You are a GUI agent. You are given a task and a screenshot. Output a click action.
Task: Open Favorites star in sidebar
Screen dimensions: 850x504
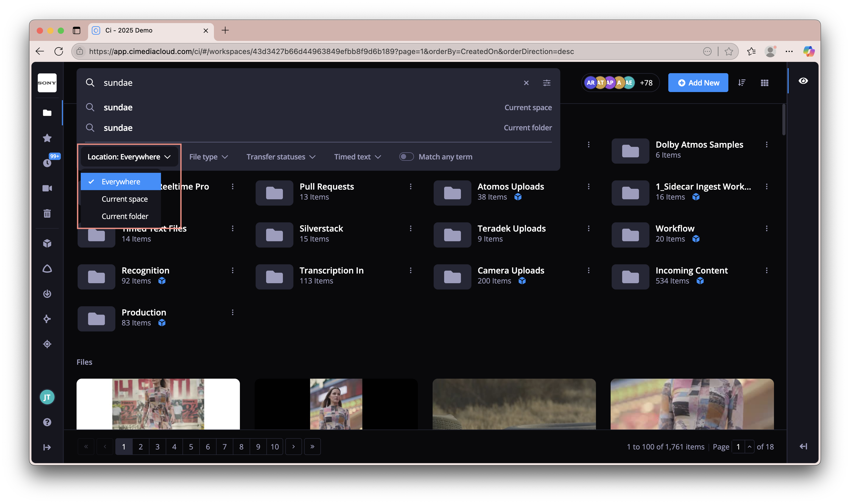(47, 138)
